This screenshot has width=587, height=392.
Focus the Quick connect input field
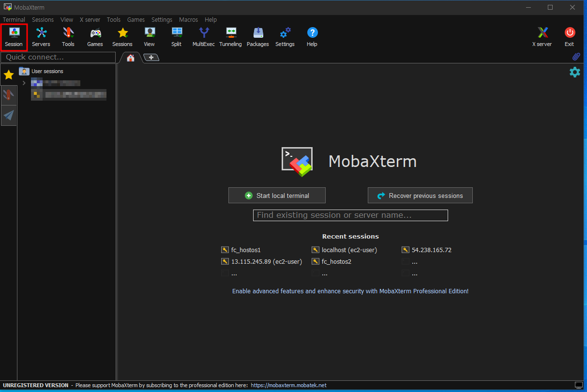click(x=58, y=57)
